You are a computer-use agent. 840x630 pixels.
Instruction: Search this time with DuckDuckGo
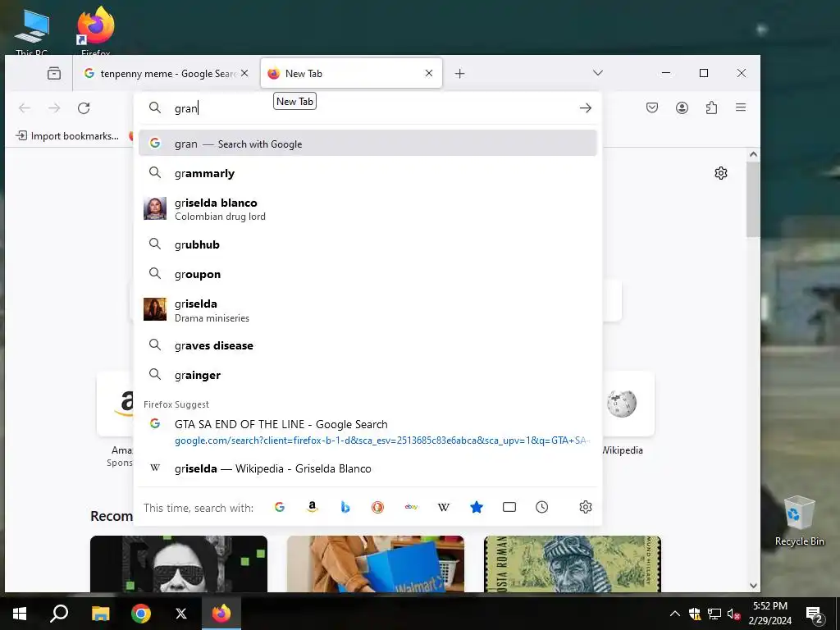377,507
